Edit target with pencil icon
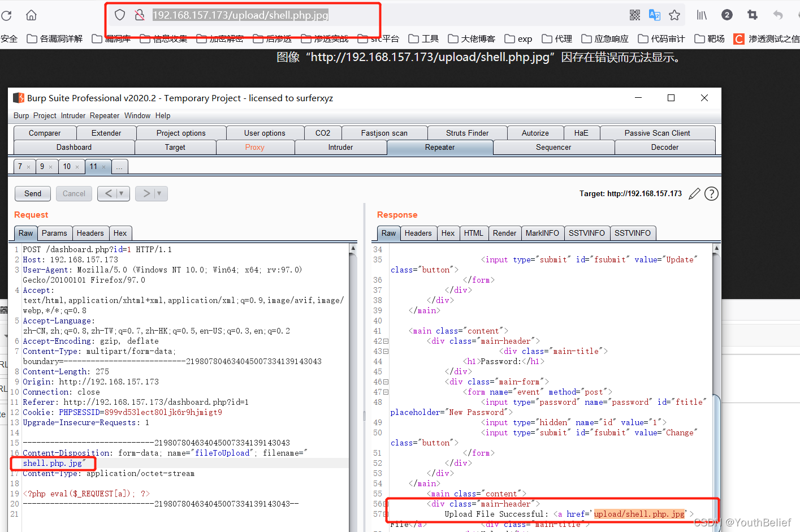The width and height of the screenshot is (800, 532). click(x=694, y=194)
